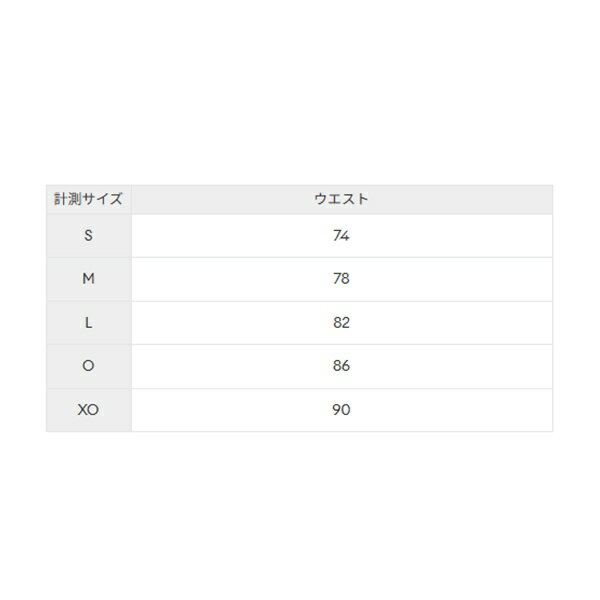This screenshot has height=600, width=600.
Task: Pick the waist measurement for size O
Action: coord(341,366)
